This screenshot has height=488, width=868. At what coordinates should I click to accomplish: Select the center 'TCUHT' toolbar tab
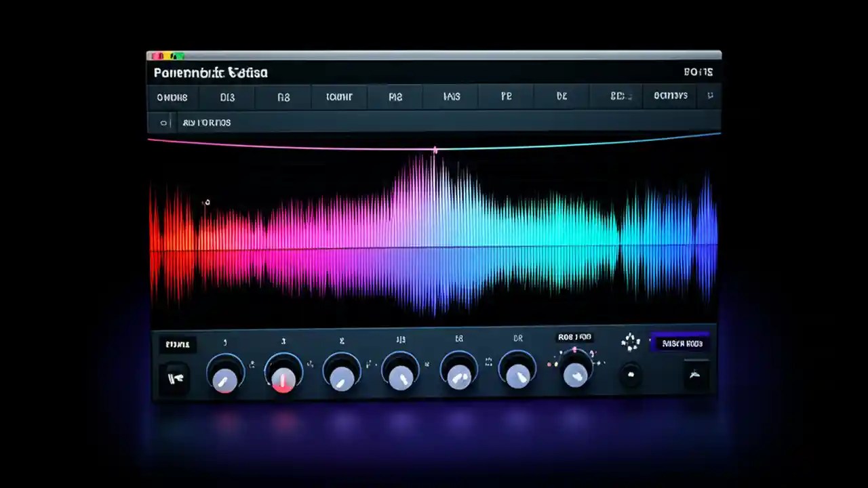[x=339, y=97]
